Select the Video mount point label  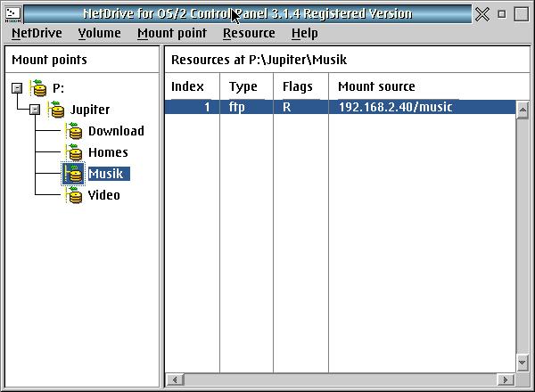(103, 195)
